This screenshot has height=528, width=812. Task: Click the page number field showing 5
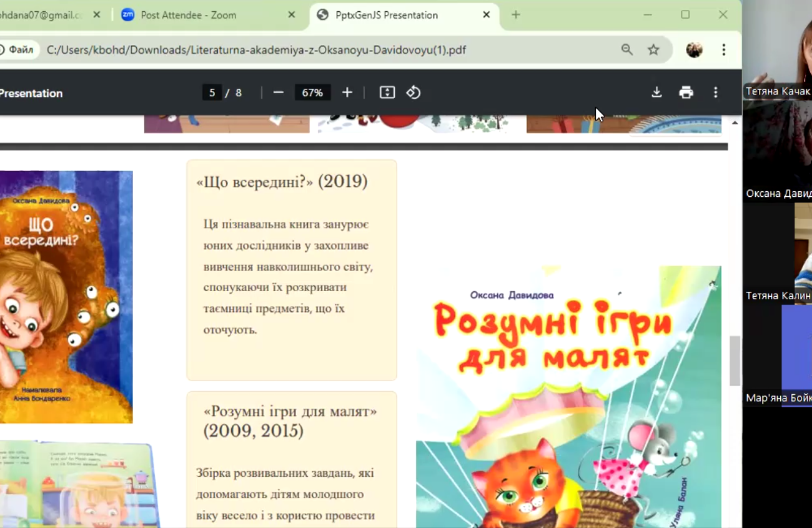tap(212, 93)
